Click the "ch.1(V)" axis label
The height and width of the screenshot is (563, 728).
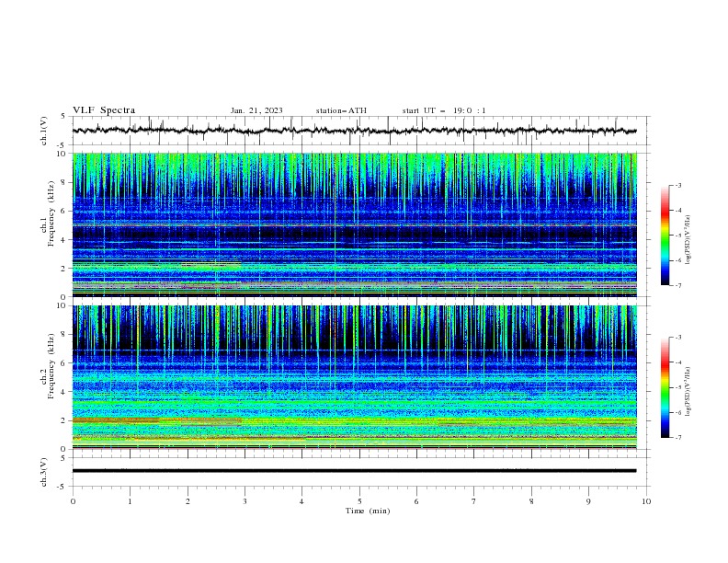click(x=44, y=131)
